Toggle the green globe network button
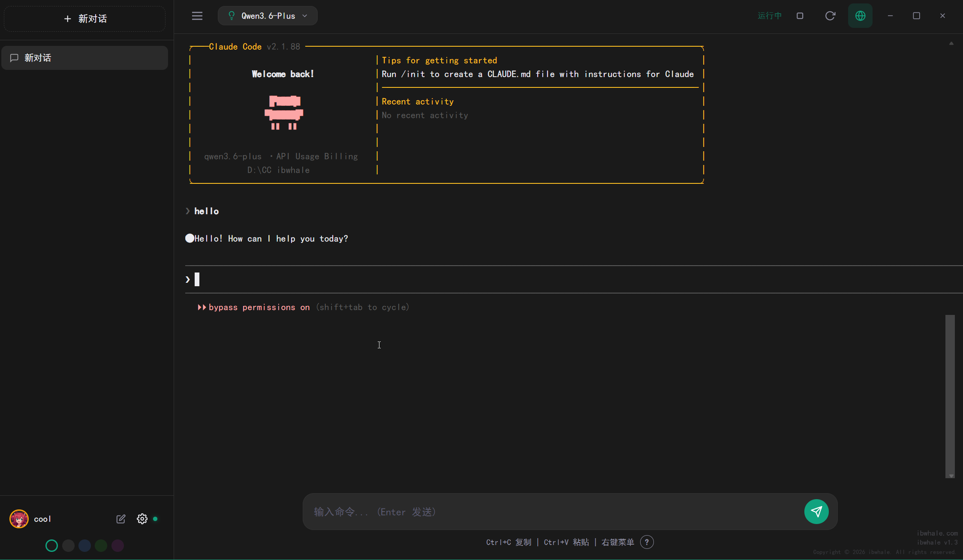The height and width of the screenshot is (560, 963). coord(860,16)
